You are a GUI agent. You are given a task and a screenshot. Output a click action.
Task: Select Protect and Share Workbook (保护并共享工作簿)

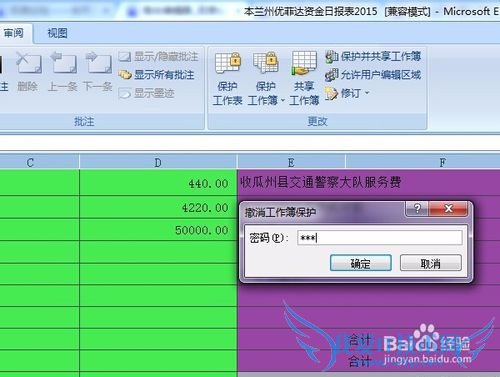(373, 56)
